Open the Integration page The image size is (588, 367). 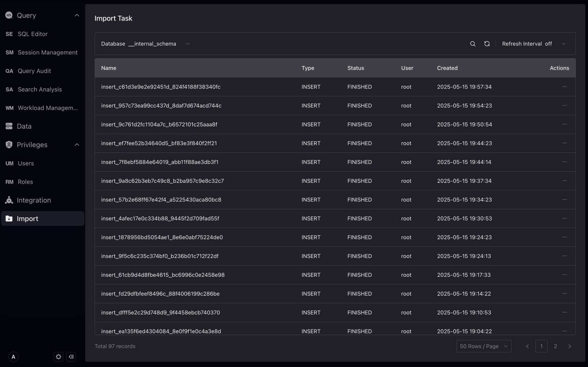[x=34, y=200]
